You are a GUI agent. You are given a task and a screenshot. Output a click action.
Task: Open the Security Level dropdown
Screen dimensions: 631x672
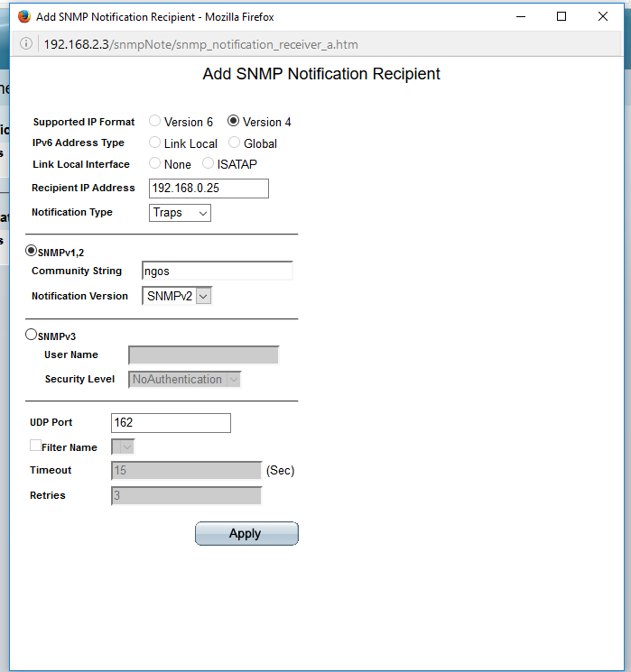pos(185,380)
